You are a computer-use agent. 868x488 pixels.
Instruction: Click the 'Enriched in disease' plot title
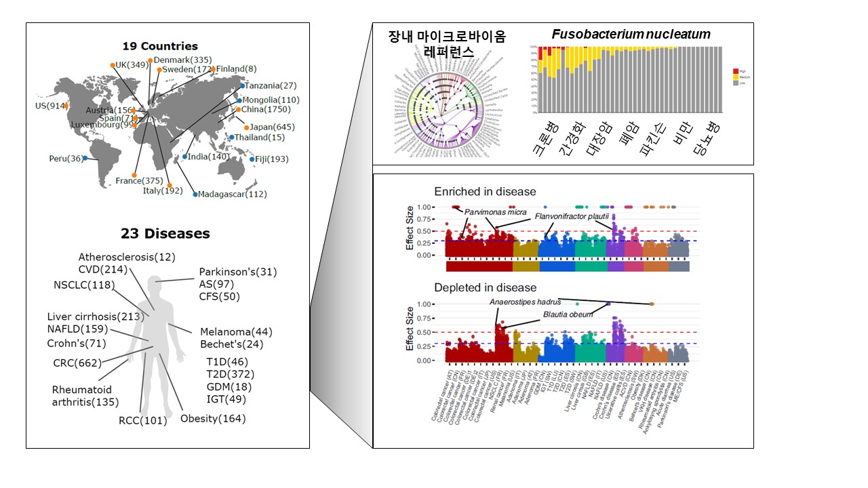pos(485,191)
